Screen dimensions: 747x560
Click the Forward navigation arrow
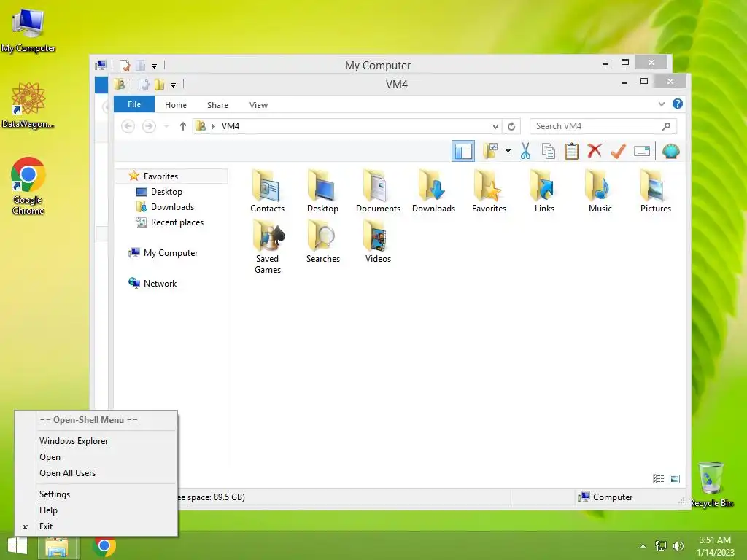coord(149,126)
